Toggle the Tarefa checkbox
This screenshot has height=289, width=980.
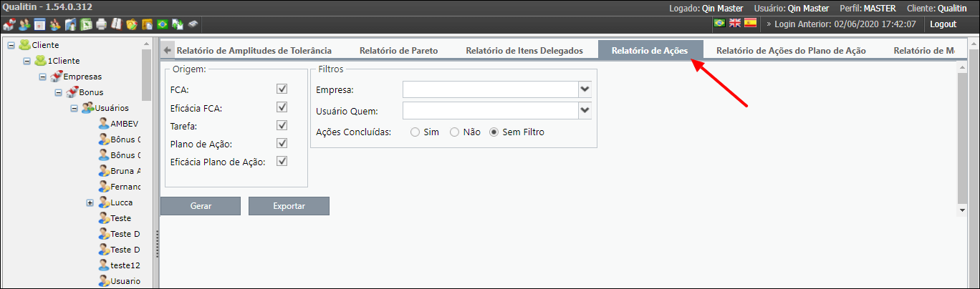pyautogui.click(x=282, y=125)
